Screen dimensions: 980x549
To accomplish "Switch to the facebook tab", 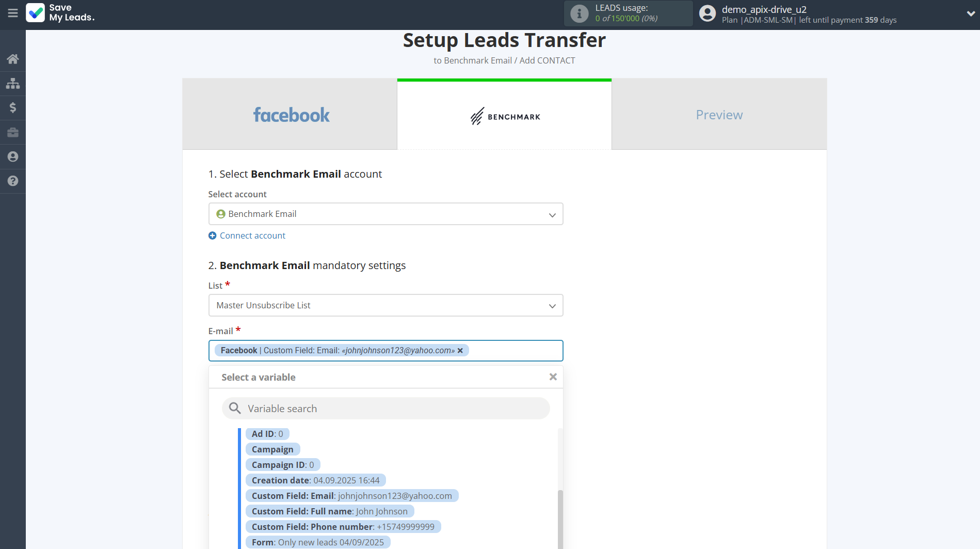I will pos(290,115).
